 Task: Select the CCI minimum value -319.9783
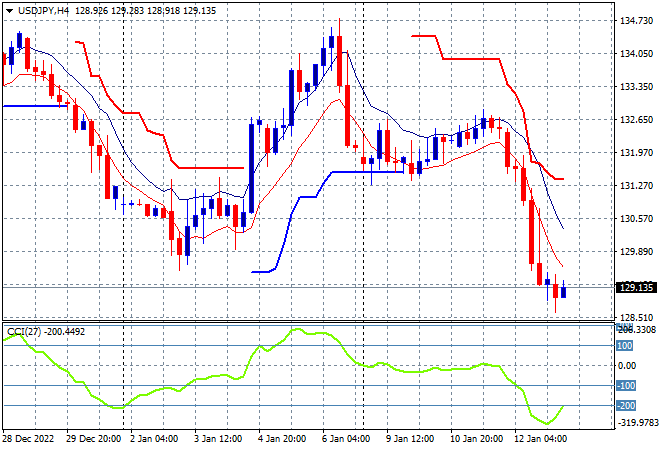tap(638, 422)
